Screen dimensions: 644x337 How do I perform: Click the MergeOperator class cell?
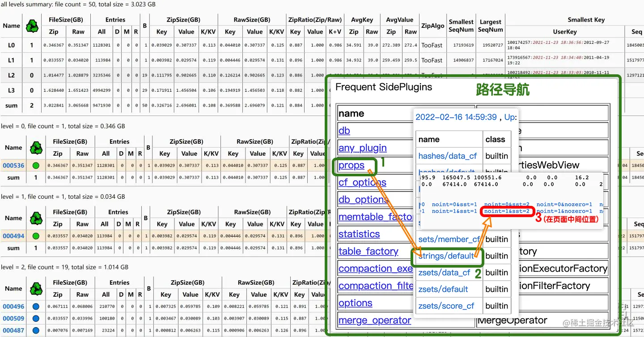[x=512, y=320]
